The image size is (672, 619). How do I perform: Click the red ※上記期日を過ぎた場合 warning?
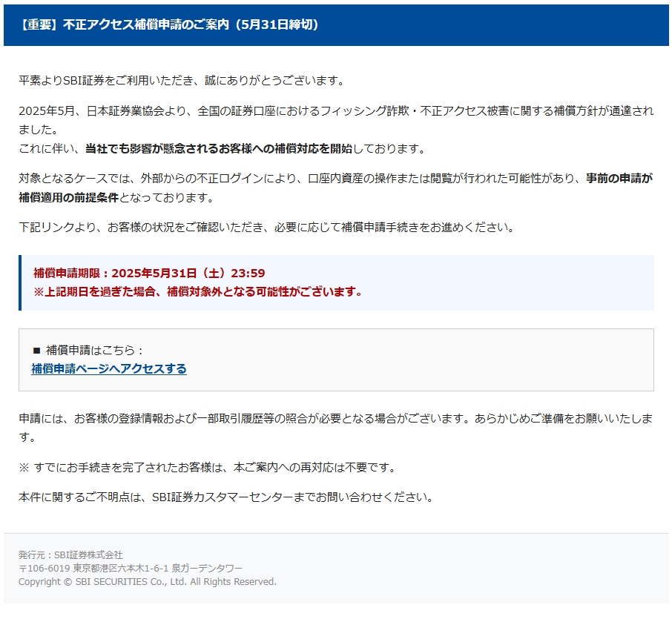pyautogui.click(x=198, y=291)
